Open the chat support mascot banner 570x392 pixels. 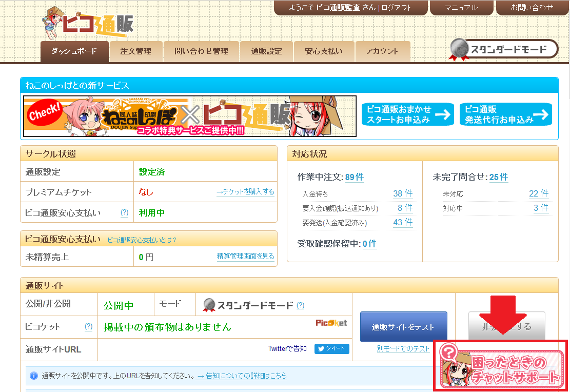[x=501, y=365]
